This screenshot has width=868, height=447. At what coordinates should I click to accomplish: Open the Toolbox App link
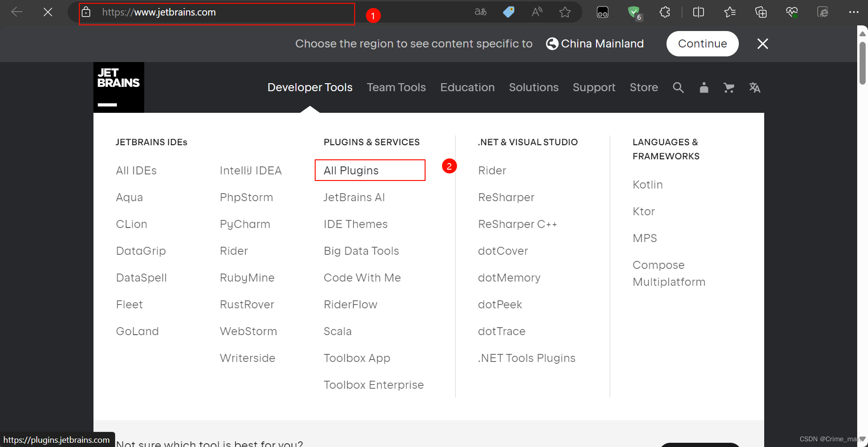point(357,358)
